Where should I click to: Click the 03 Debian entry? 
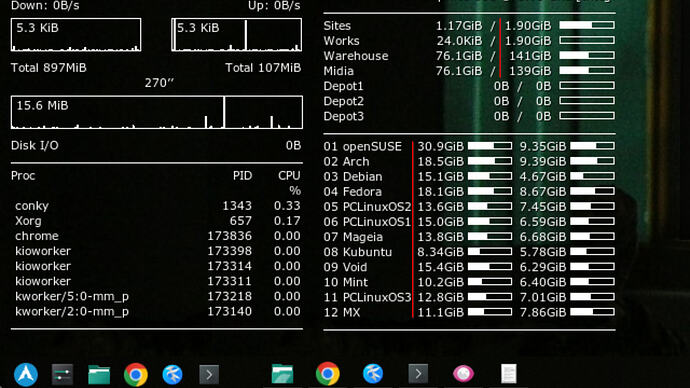tap(353, 176)
